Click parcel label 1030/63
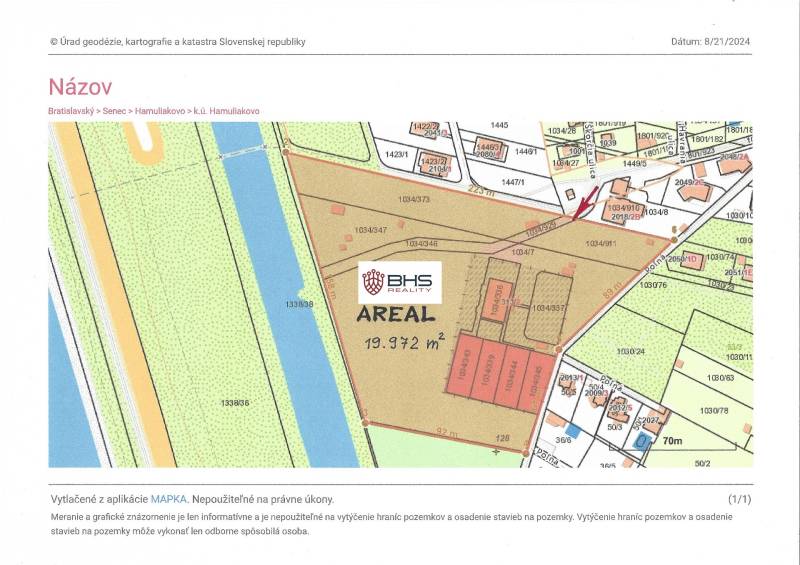The image size is (800, 565). coord(720,378)
